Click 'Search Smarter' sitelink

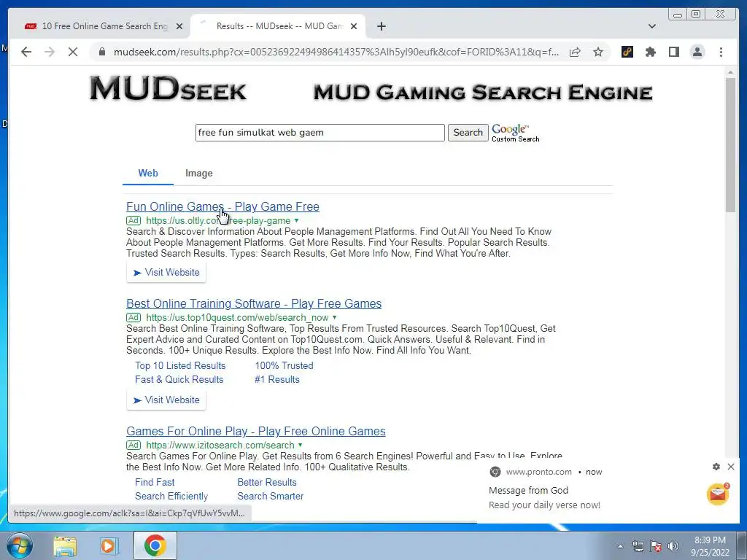click(271, 496)
